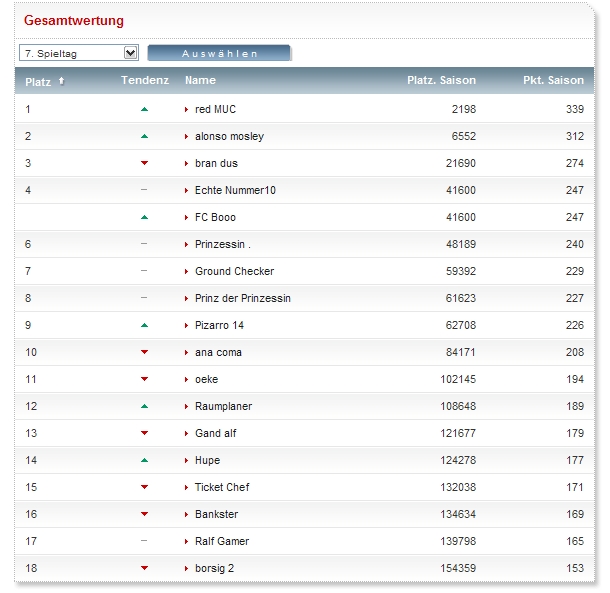Click the green up arrow beside red MUC
610x593 pixels.
(144, 109)
